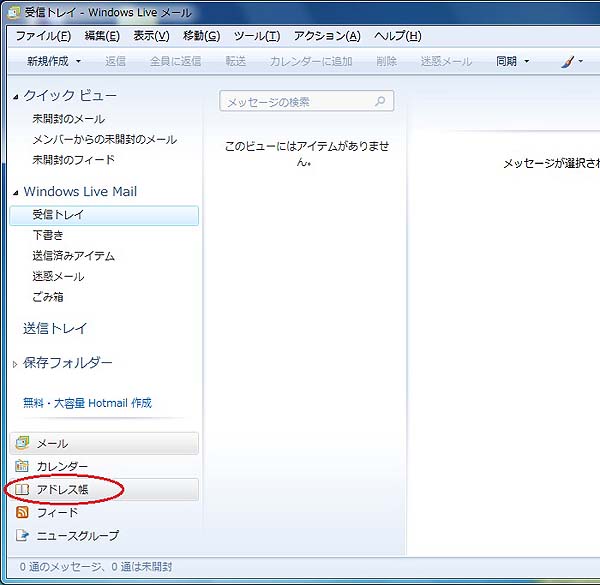Click the 無料・大容量 Hotmail 作成 link
This screenshot has width=600, height=585.
87,403
